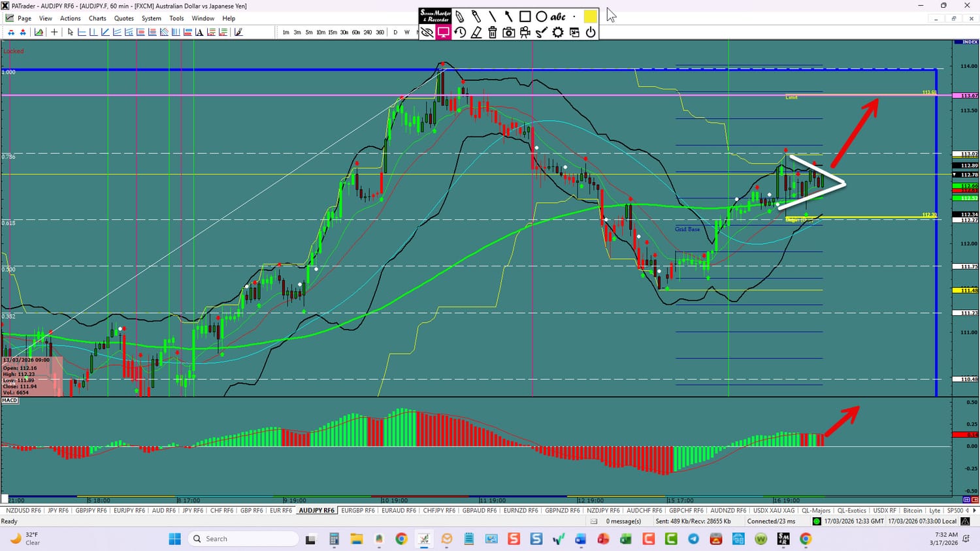Select the rectangle shape tool
980x551 pixels.
tap(525, 16)
